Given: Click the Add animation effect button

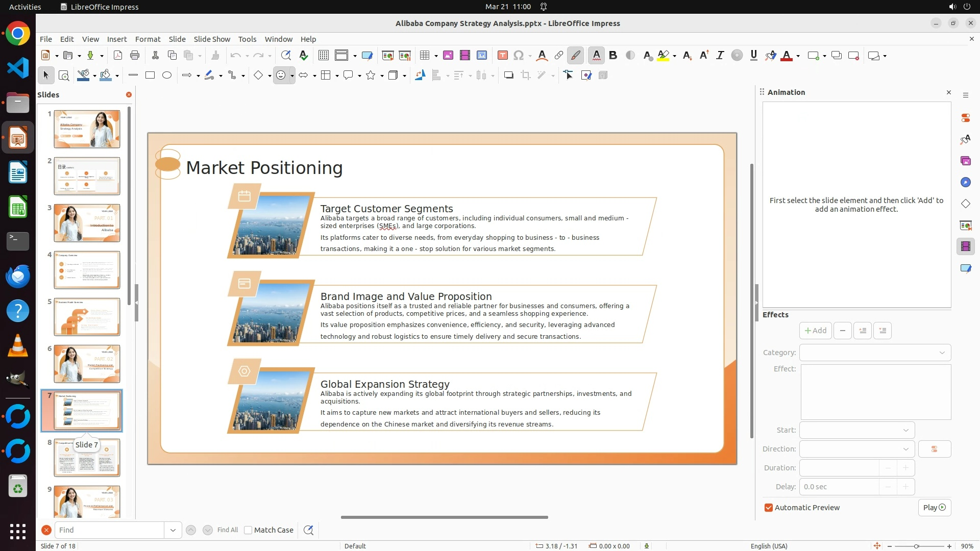Looking at the screenshot, I should (815, 331).
